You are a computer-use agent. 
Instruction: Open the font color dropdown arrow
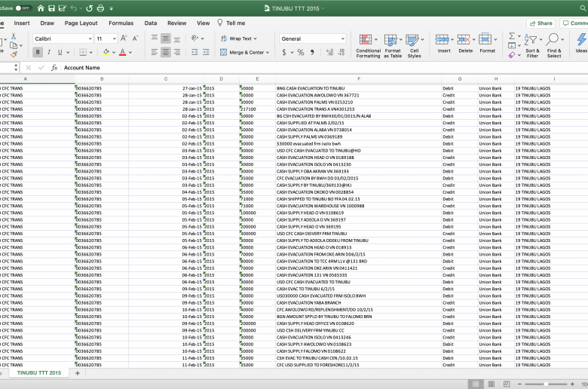(x=130, y=53)
